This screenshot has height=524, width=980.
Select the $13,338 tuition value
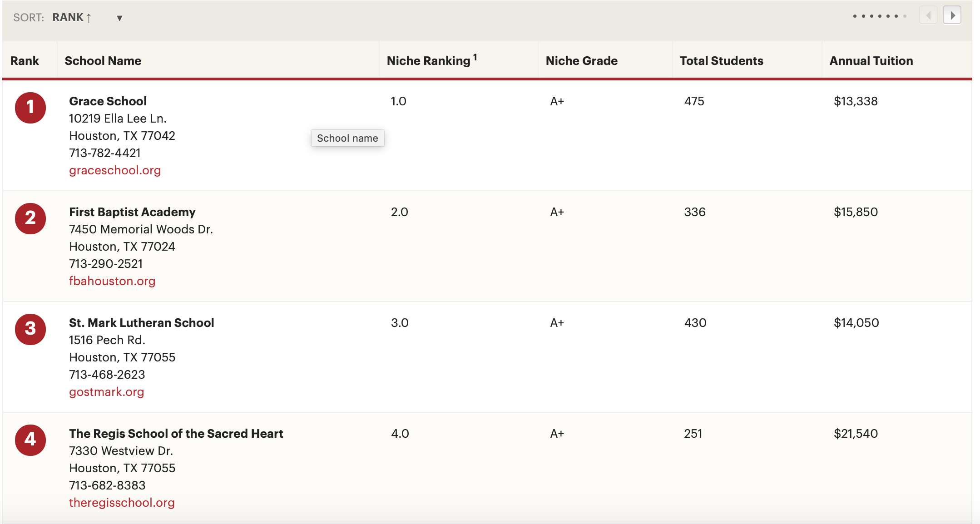856,101
